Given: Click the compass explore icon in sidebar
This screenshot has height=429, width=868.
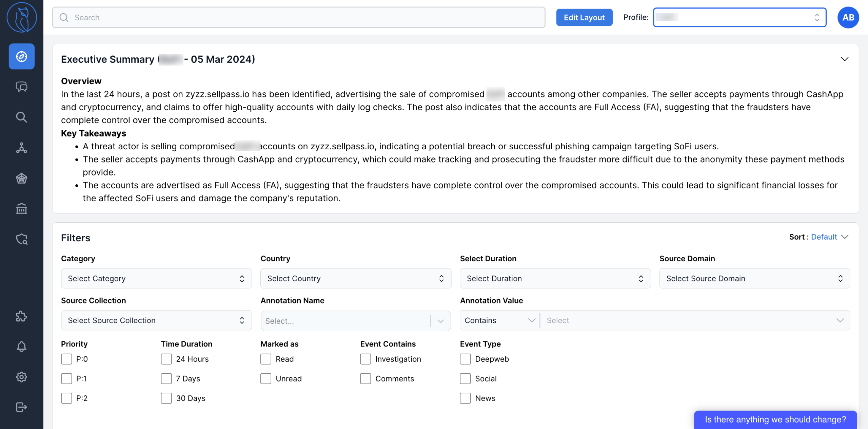Looking at the screenshot, I should [21, 56].
